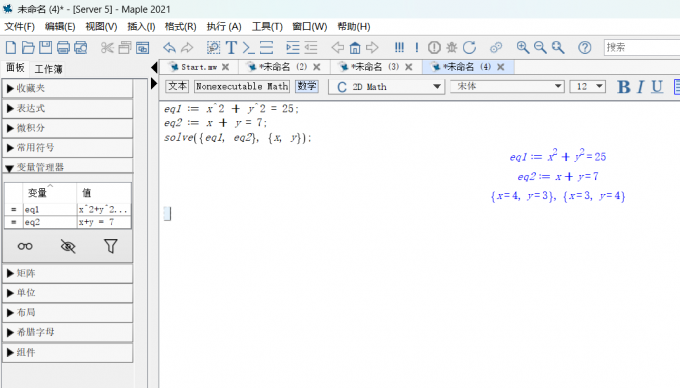Paste using the clipboard icon
Image resolution: width=680 pixels, height=388 pixels.
[142, 47]
